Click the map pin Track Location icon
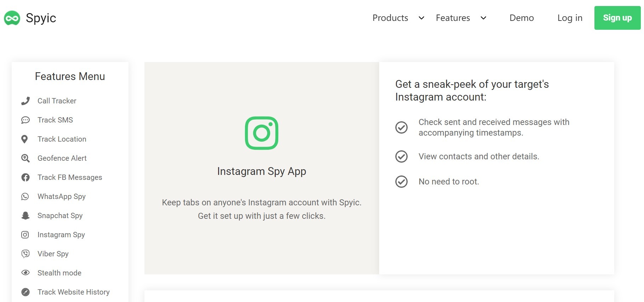 coord(24,139)
